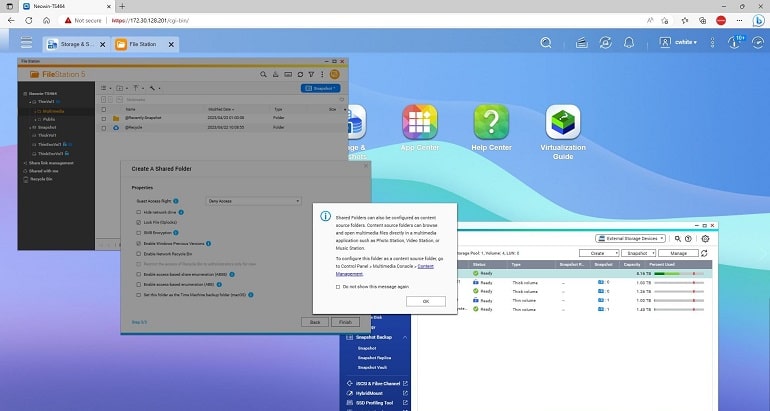Click the orange user avatar icon in File Station
The image size is (770, 411).
334,74
